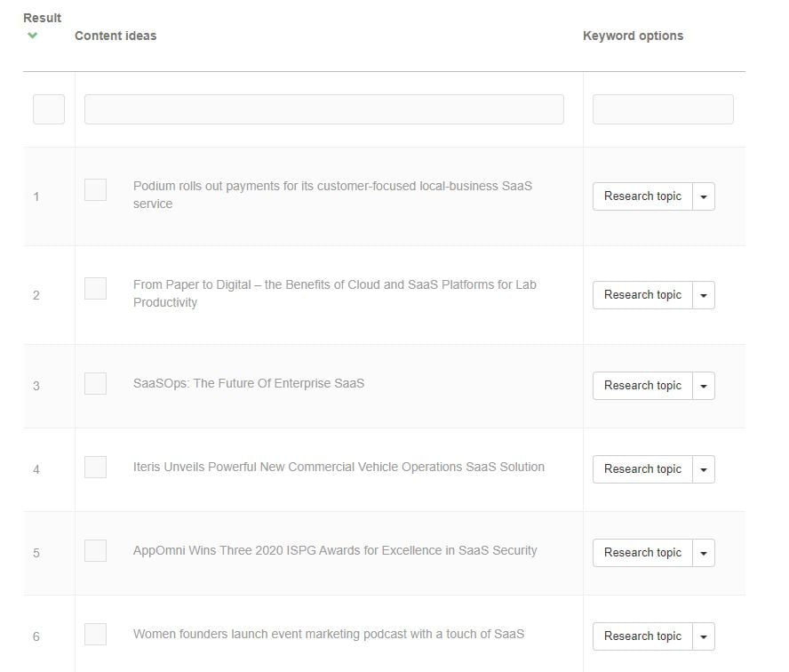Focus the Keyword options filter field
Viewport: 789px width, 672px height.
click(663, 109)
